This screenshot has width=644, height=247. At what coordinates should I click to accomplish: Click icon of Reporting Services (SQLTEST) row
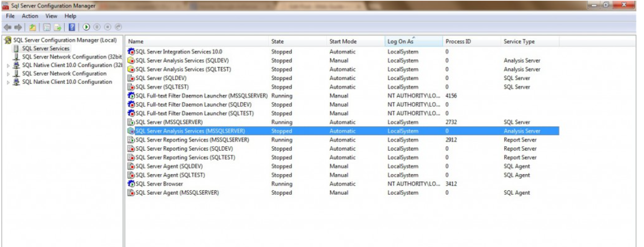click(131, 157)
